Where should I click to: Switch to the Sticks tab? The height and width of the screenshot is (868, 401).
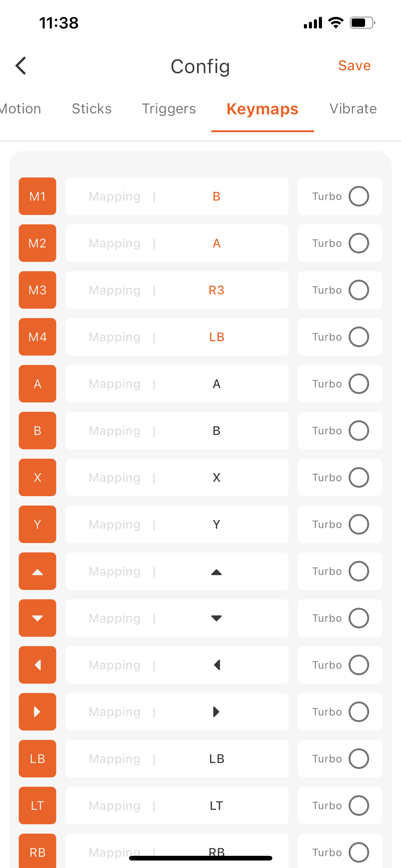click(92, 109)
